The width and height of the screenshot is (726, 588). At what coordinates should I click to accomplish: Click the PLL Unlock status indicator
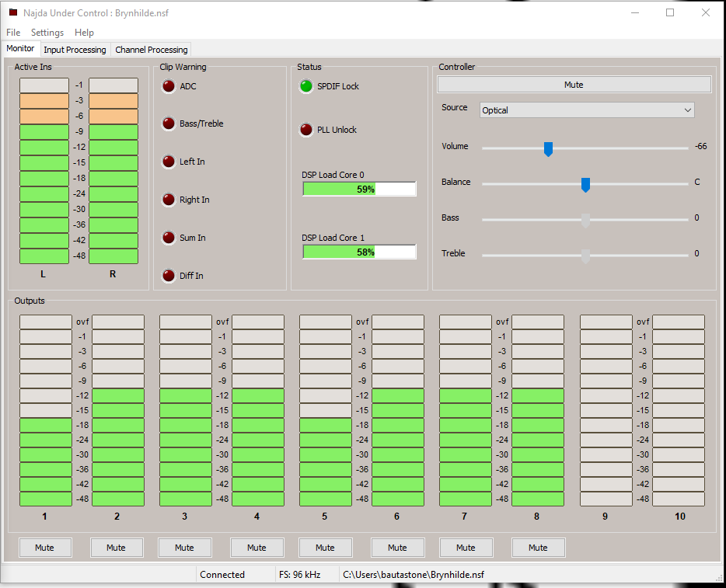(x=306, y=130)
